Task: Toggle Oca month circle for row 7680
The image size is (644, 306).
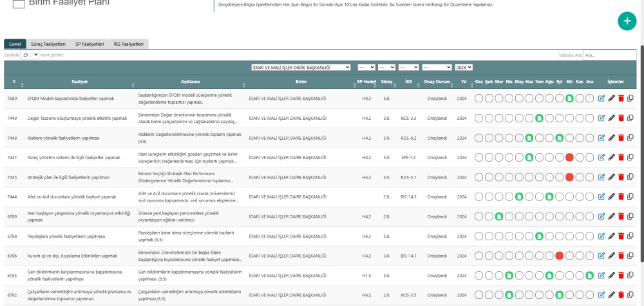Action: 479,99
